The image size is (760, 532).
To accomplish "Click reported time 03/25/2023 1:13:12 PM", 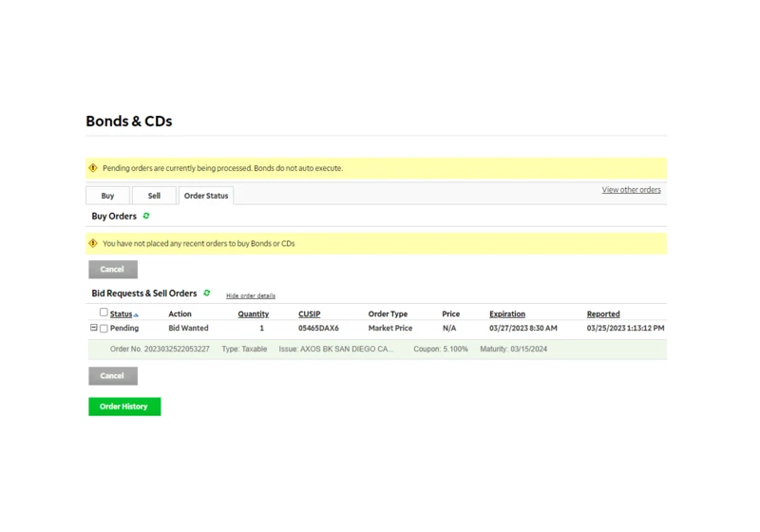I will (625, 328).
